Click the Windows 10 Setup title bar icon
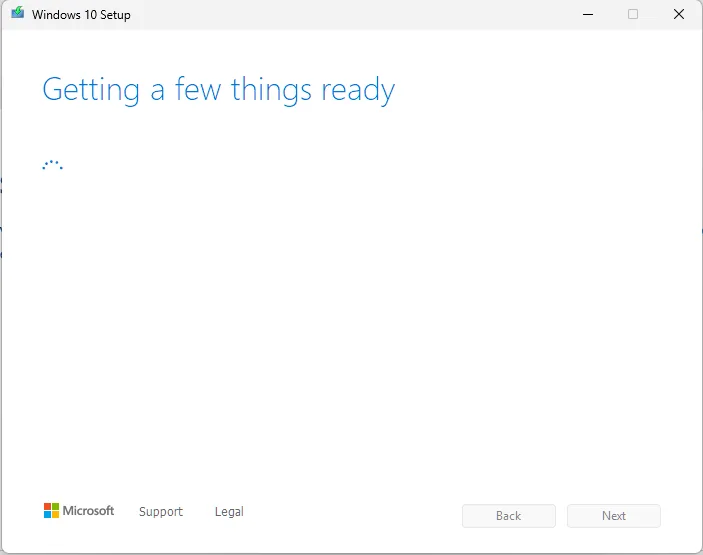This screenshot has width=703, height=555. 17,13
